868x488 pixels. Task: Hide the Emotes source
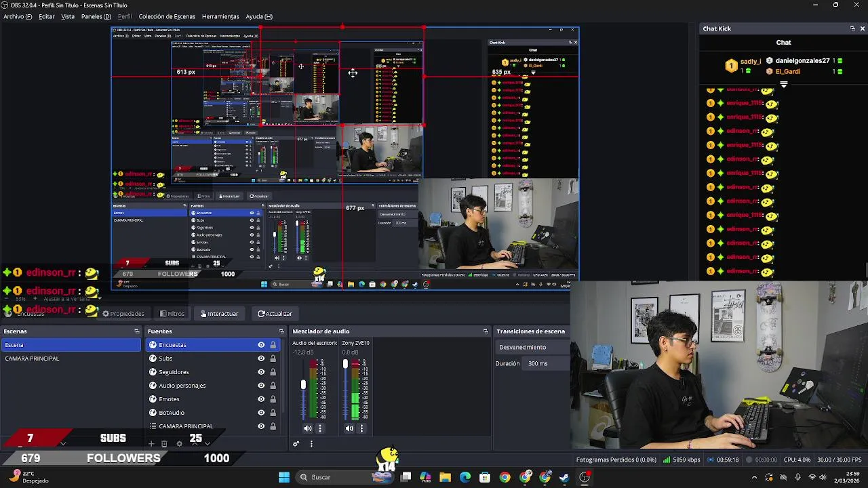261,399
